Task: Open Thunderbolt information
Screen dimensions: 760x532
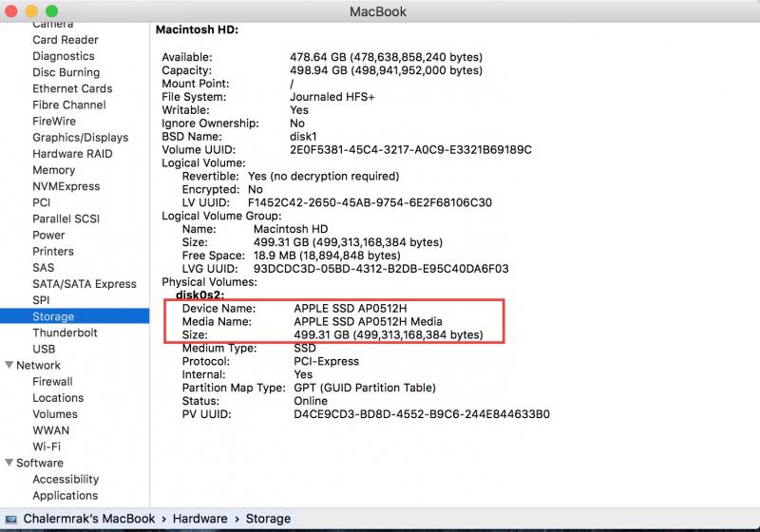Action: point(65,332)
